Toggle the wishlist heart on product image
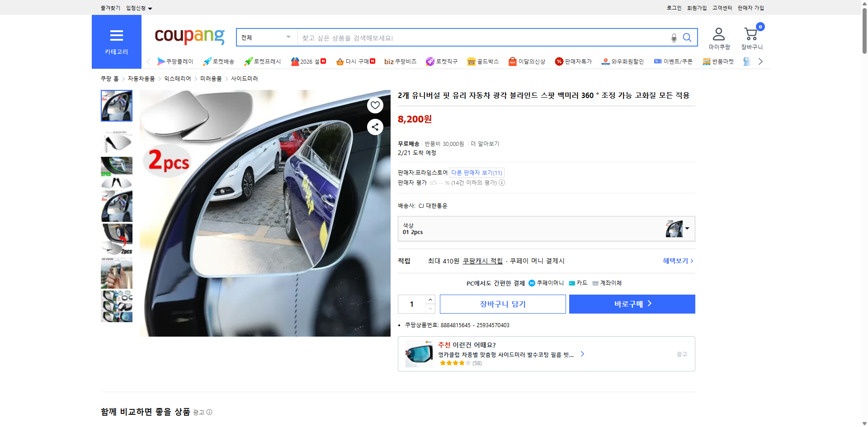Image resolution: width=868 pixels, height=427 pixels. click(375, 105)
